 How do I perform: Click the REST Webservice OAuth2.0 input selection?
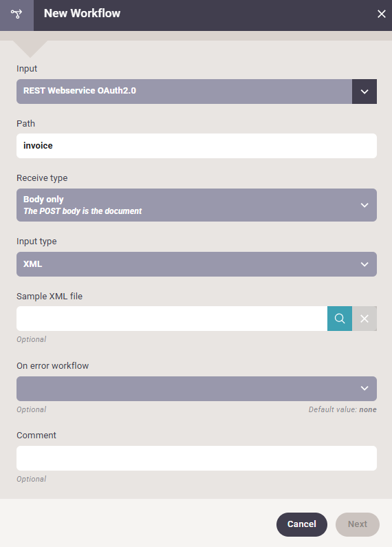(x=184, y=92)
